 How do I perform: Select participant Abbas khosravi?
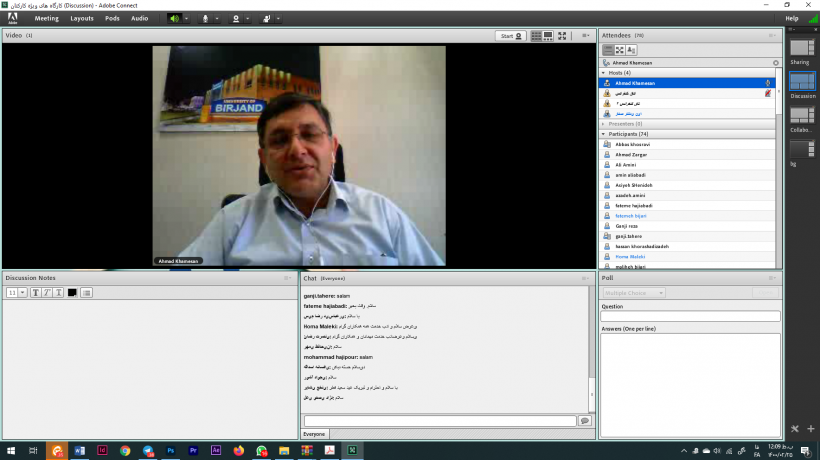tap(687, 144)
